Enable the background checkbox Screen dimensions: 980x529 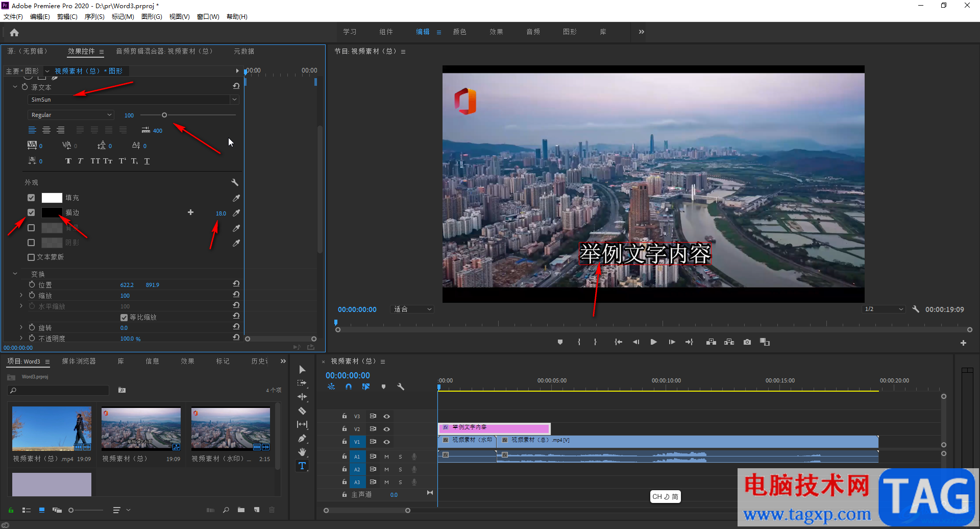pyautogui.click(x=31, y=228)
